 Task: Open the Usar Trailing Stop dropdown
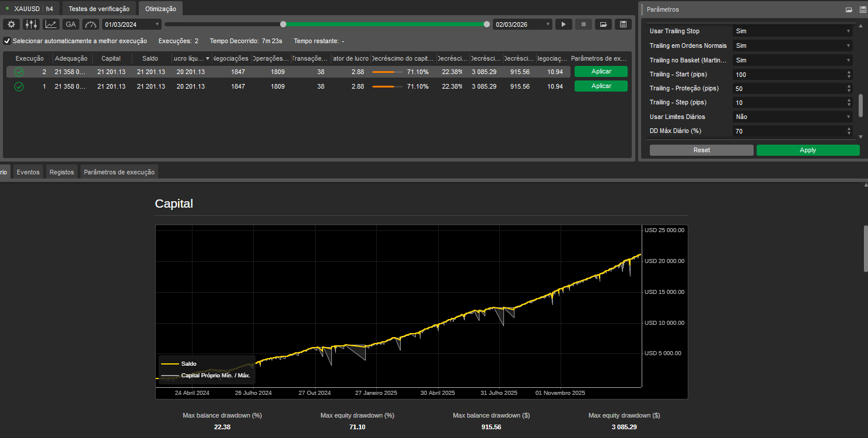click(x=792, y=31)
